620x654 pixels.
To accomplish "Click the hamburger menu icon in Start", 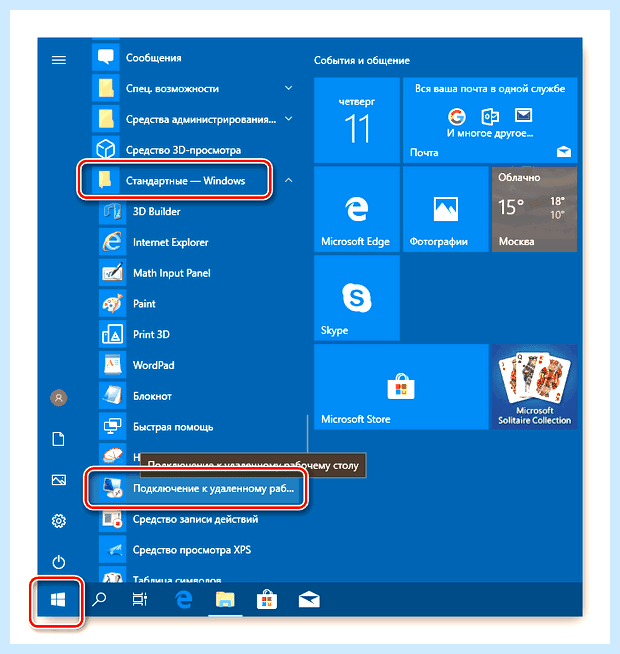I will (59, 60).
